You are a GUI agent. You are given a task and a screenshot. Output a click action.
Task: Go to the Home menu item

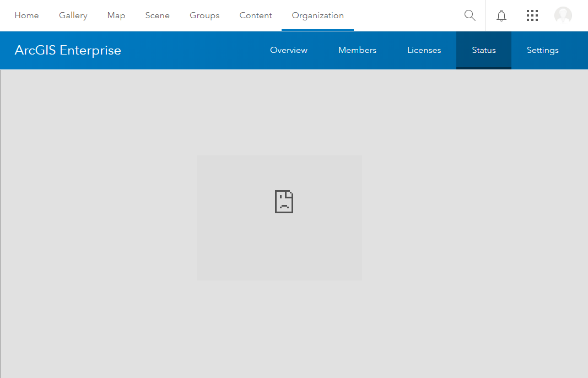click(x=26, y=15)
